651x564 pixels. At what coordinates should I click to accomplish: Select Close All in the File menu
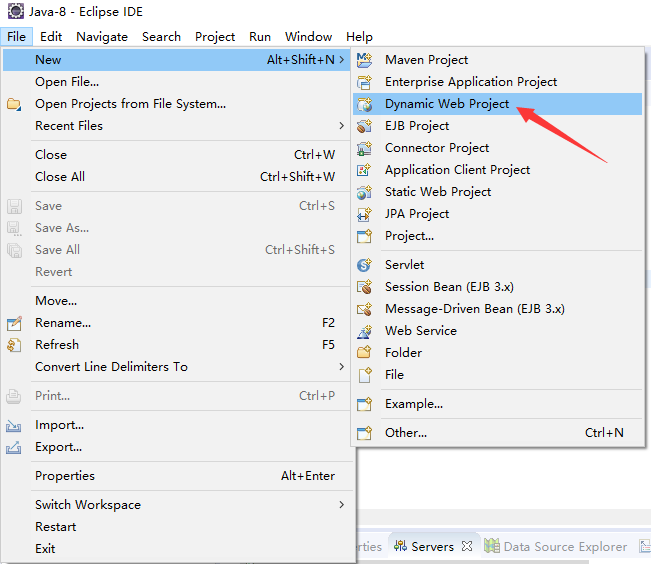click(176, 177)
